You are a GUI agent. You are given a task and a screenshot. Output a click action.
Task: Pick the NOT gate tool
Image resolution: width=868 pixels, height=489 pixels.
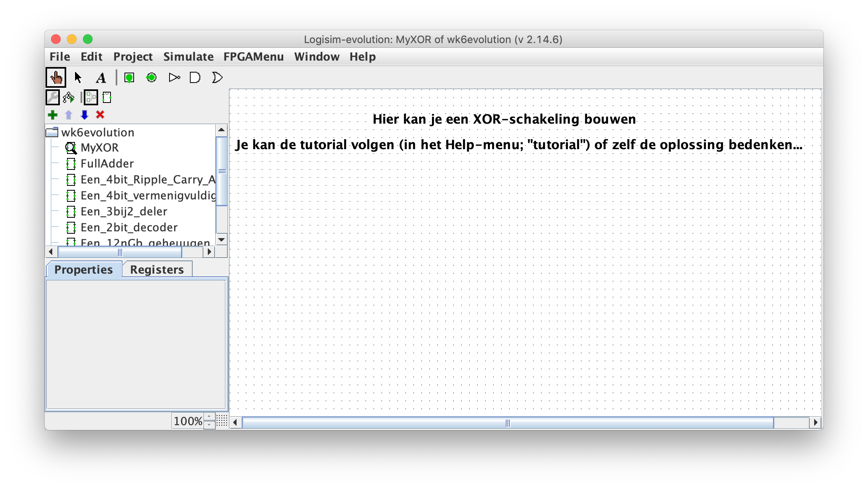point(174,77)
